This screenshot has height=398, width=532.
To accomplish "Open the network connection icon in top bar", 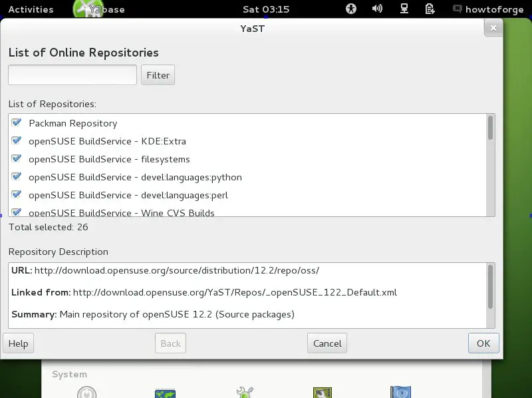I will pos(404,9).
